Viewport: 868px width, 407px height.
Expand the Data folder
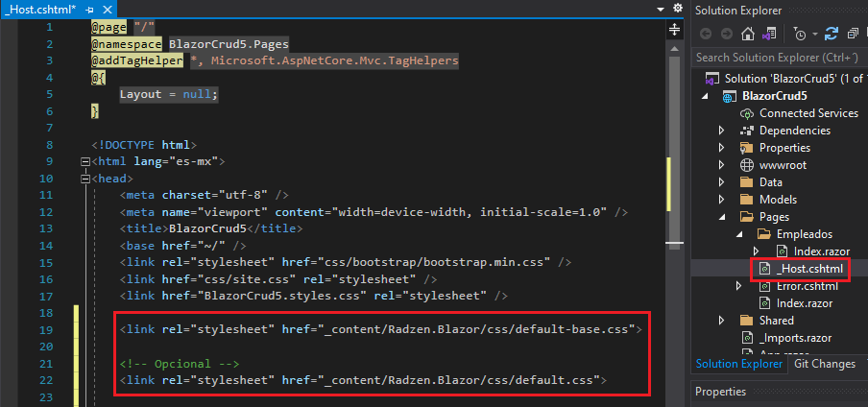(x=721, y=182)
